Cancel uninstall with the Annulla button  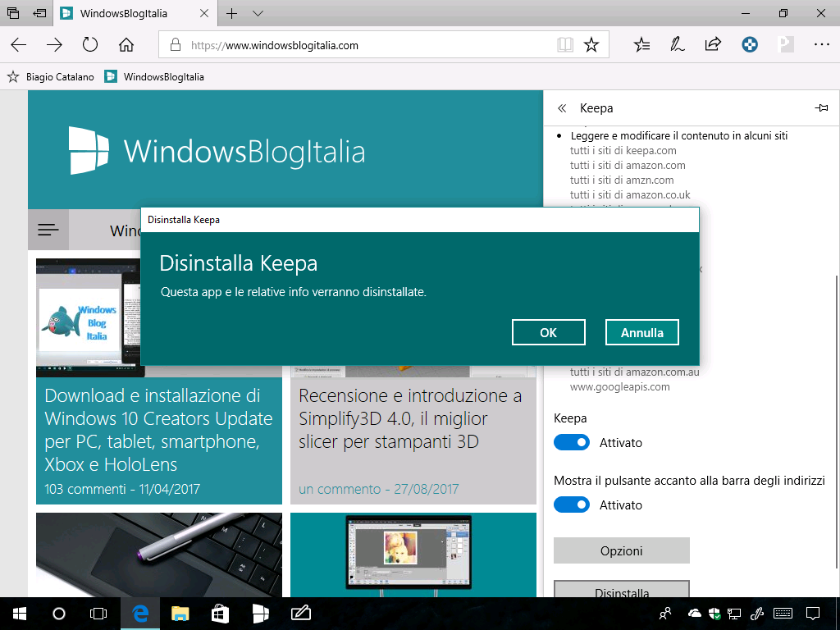coord(641,333)
